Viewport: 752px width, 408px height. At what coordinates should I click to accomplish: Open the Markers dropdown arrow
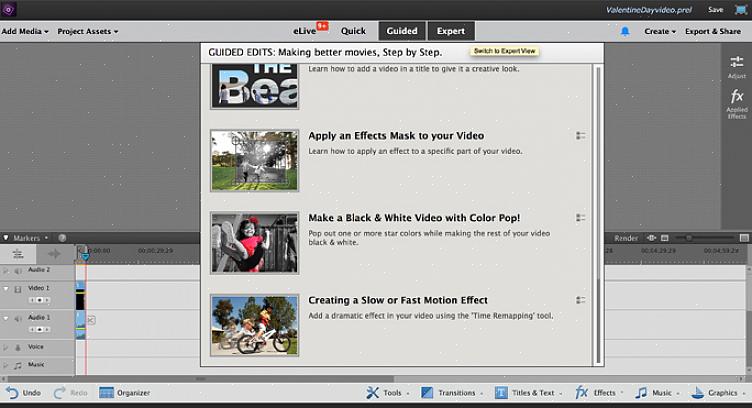(x=46, y=238)
